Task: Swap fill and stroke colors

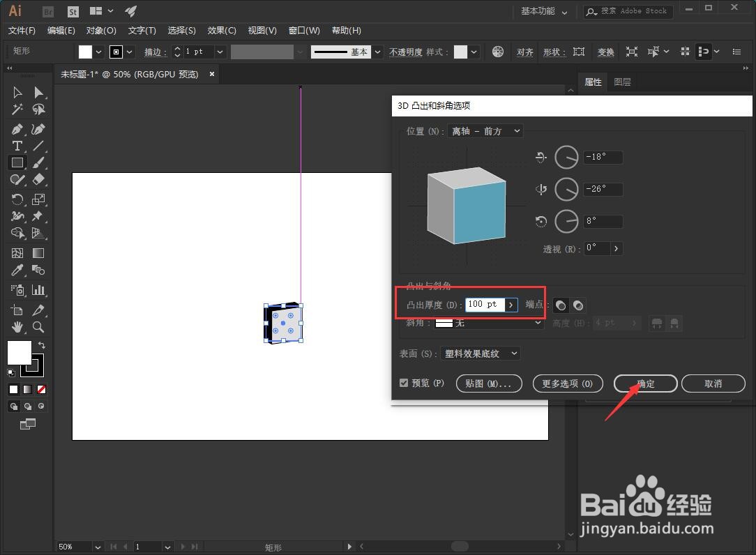Action: (42, 345)
